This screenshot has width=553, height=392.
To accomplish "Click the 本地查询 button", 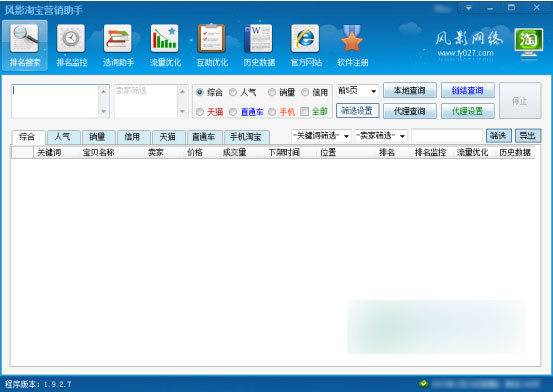I will tap(410, 91).
